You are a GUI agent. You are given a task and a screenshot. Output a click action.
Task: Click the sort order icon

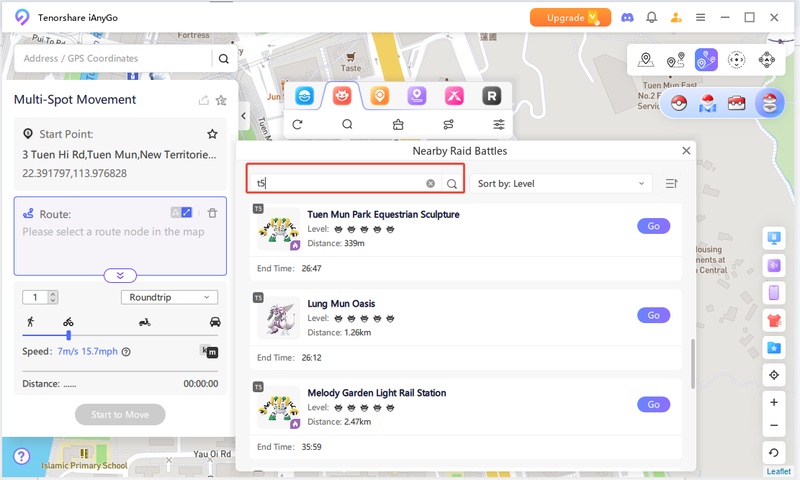[671, 184]
